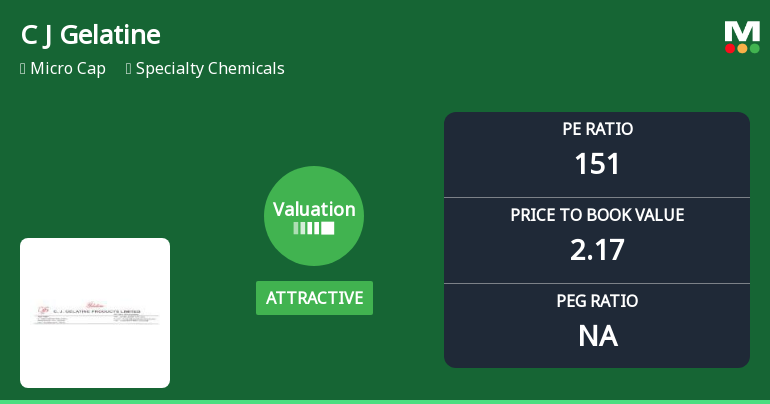Click the light green bar along the bottom edge
Image resolution: width=770 pixels, height=404 pixels.
pyautogui.click(x=385, y=401)
